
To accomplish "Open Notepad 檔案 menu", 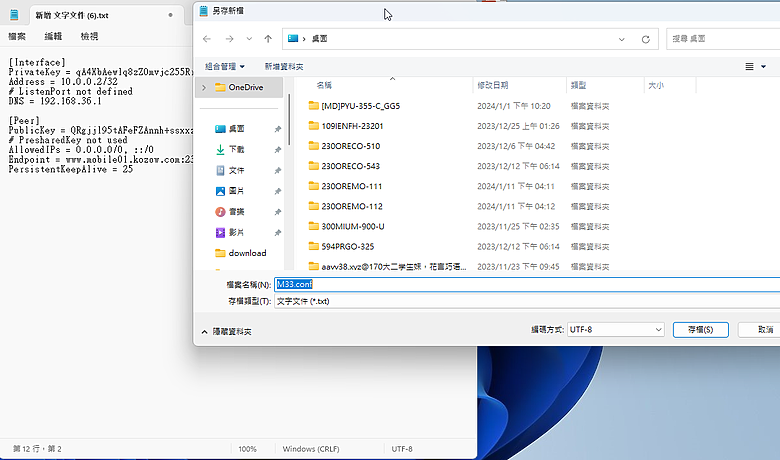I will click(x=17, y=36).
